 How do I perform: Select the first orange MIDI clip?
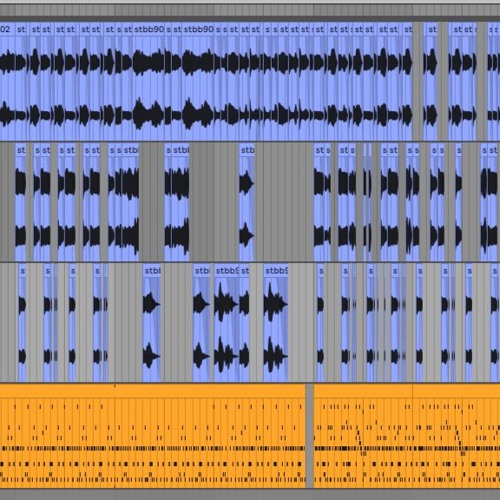point(153,436)
